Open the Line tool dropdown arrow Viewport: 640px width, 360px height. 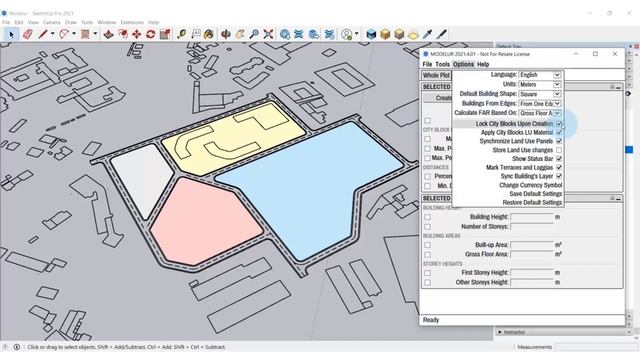[53, 34]
